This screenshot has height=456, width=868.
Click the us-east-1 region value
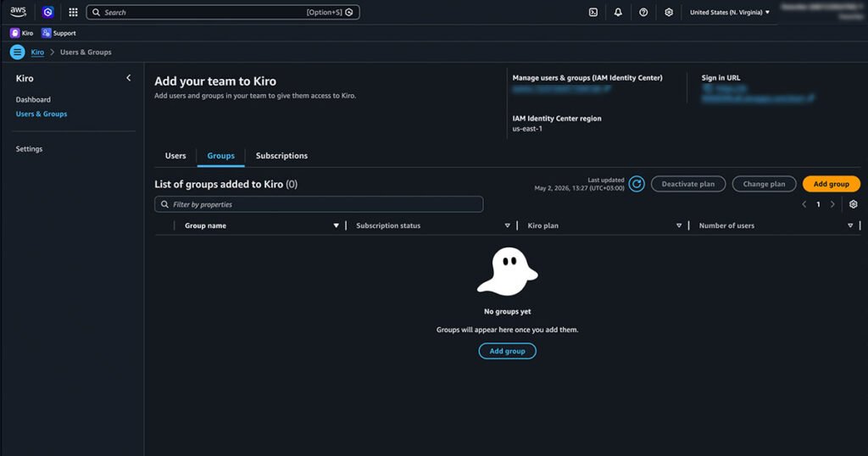[x=527, y=129]
